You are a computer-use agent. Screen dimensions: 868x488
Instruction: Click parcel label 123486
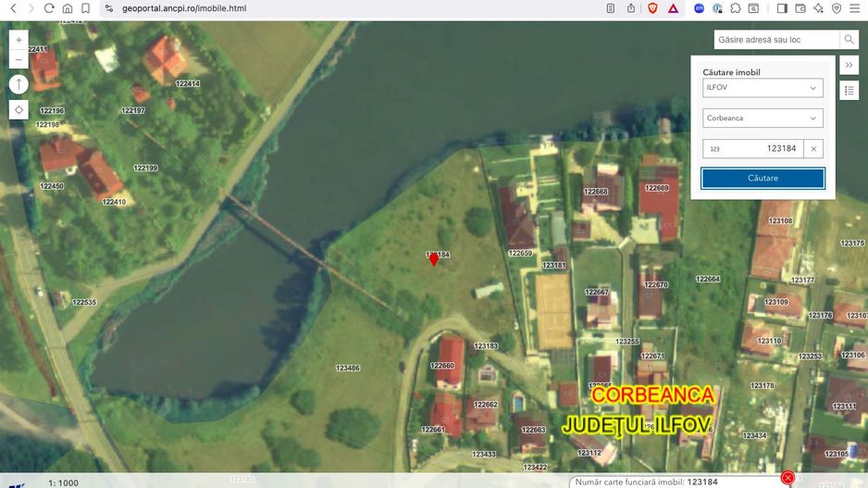348,368
